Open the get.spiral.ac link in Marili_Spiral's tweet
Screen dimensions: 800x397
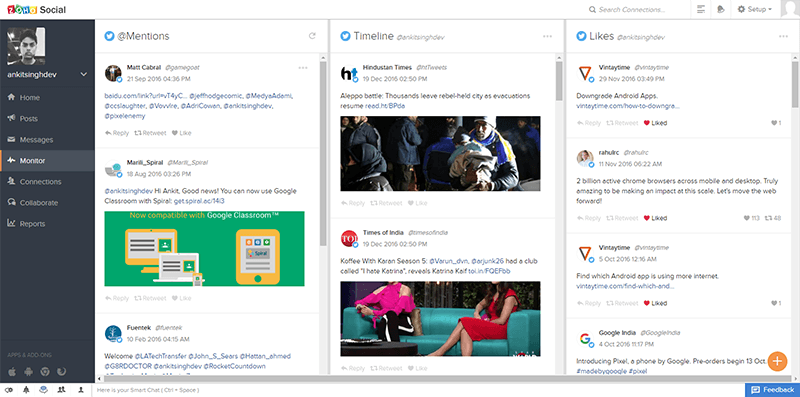199,201
